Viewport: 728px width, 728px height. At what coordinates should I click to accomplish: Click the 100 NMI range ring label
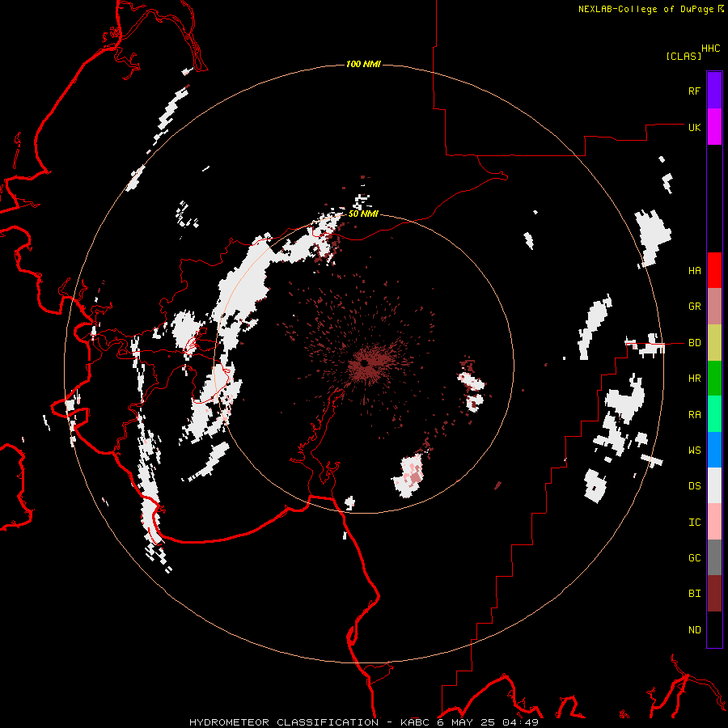[x=363, y=64]
